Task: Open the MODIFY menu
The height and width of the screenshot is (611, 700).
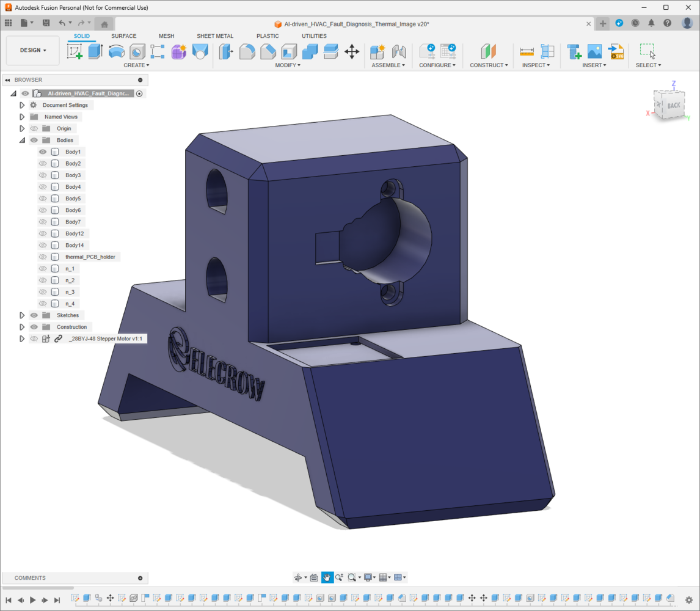Action: coord(288,65)
